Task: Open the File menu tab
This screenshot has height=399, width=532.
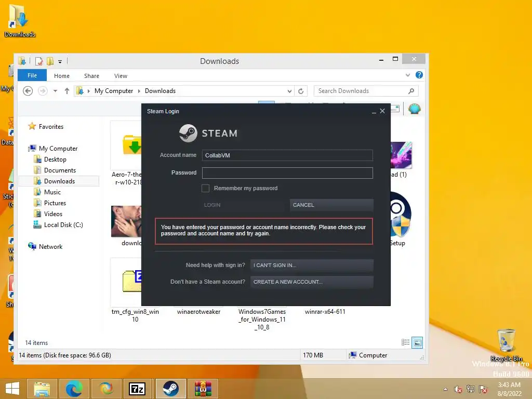Action: click(32, 75)
